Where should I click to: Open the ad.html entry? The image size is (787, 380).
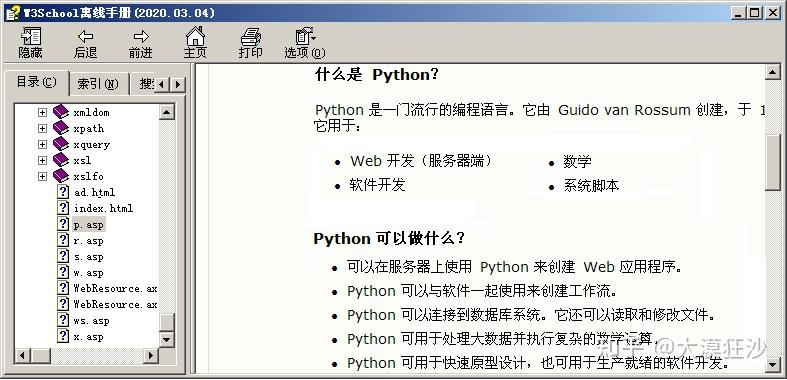[94, 192]
